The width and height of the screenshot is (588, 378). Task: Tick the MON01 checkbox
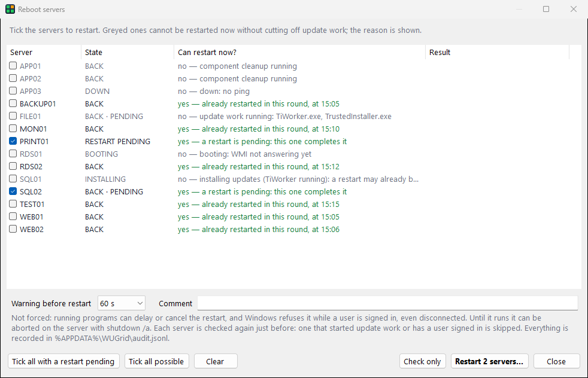(x=13, y=129)
